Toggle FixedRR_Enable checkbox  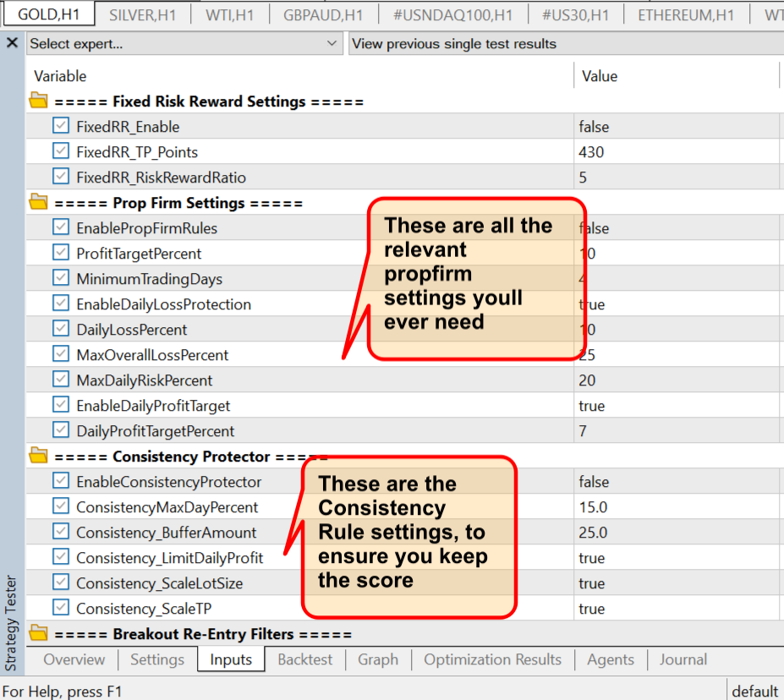[61, 126]
